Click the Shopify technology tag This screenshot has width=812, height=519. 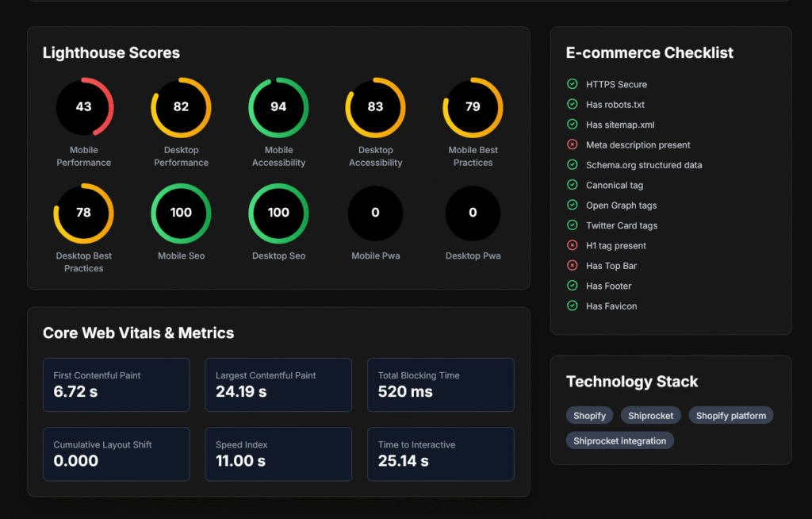589,415
